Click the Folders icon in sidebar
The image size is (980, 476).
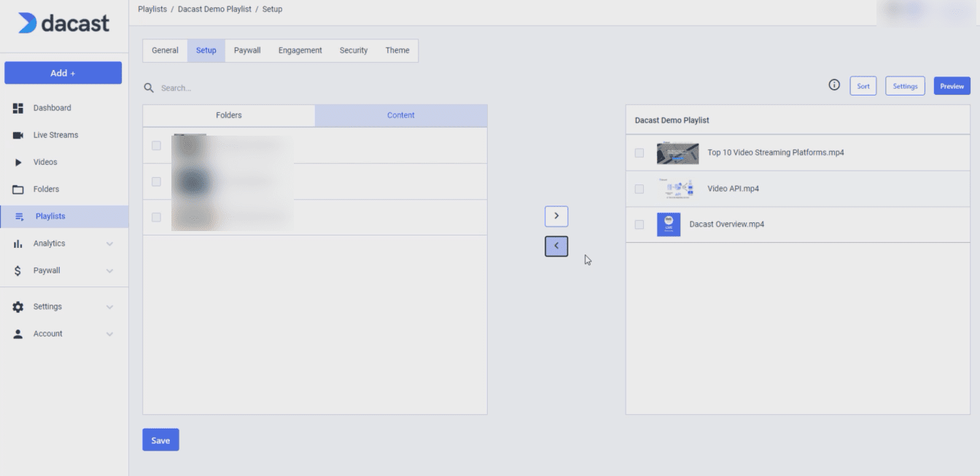[x=19, y=190]
